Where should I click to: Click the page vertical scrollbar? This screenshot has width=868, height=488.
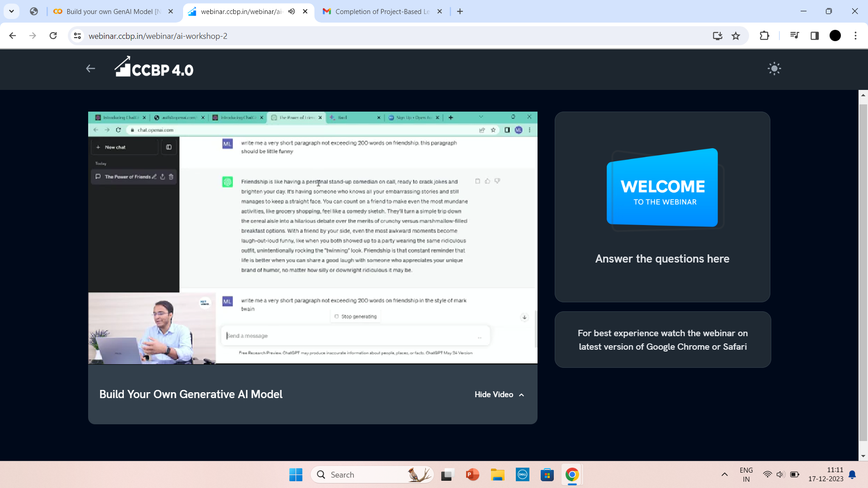(863, 271)
